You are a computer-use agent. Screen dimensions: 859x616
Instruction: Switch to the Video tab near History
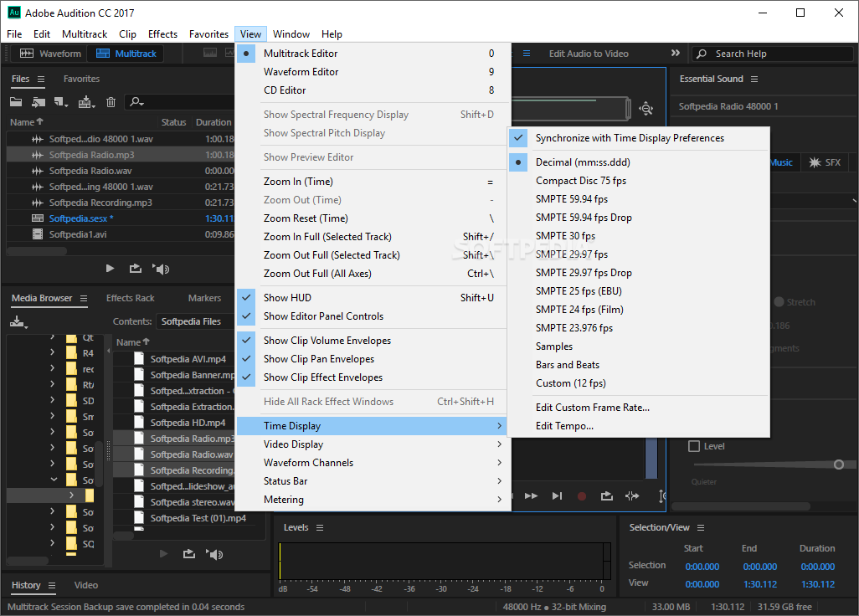pos(86,585)
